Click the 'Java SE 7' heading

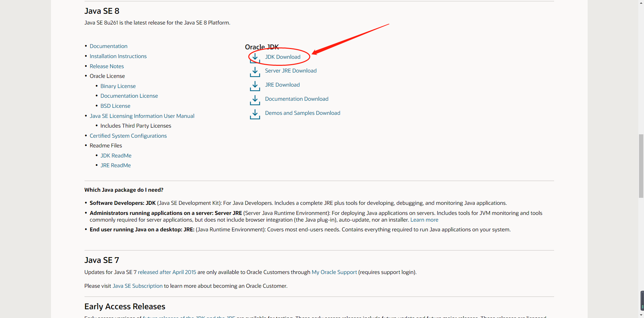point(102,260)
